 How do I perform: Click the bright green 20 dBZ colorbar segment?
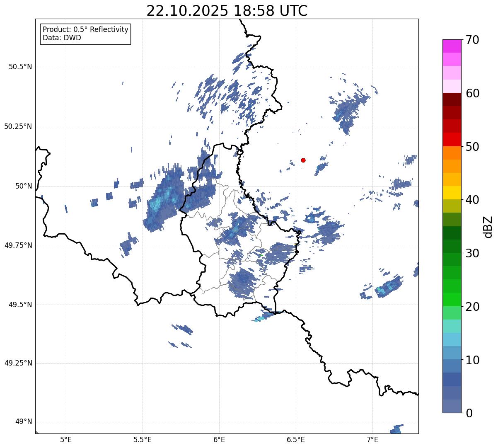click(452, 299)
